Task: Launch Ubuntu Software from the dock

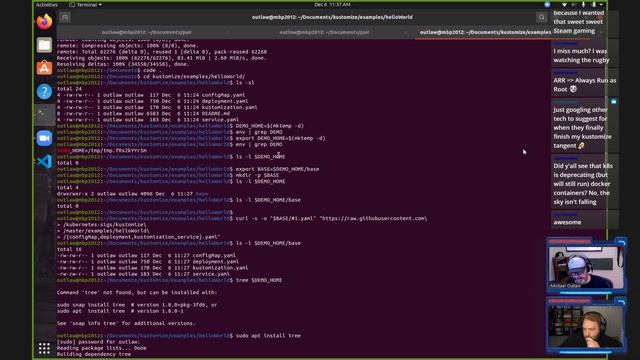Action: 44,68
